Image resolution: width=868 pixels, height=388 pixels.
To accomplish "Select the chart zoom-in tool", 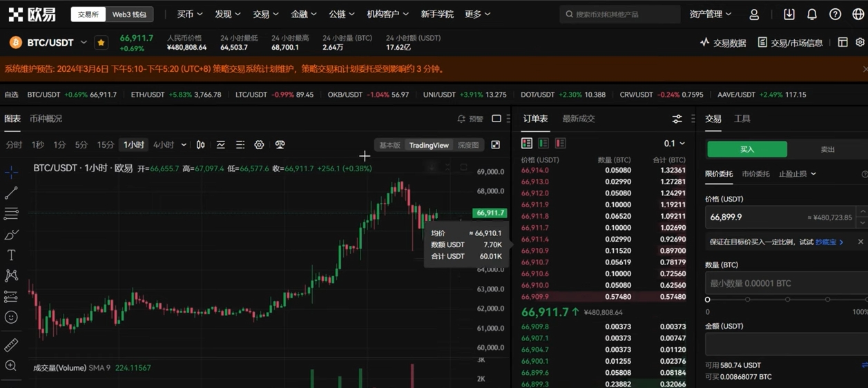I will click(11, 366).
